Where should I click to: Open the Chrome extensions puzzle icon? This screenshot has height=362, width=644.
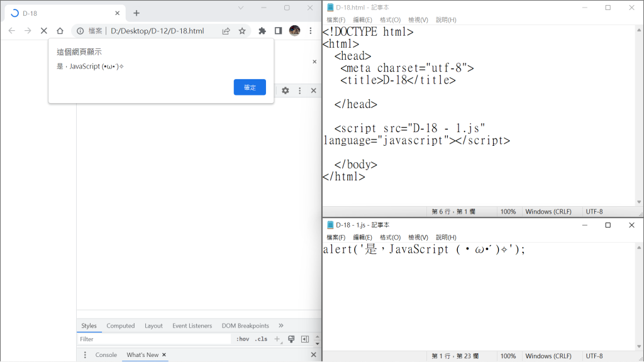pos(262,31)
